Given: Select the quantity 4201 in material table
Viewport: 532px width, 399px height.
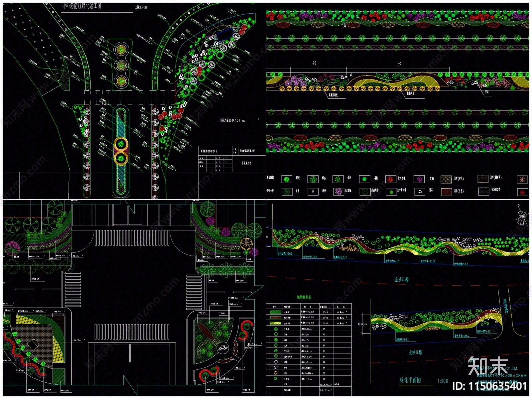Looking at the screenshot, I should [325, 323].
